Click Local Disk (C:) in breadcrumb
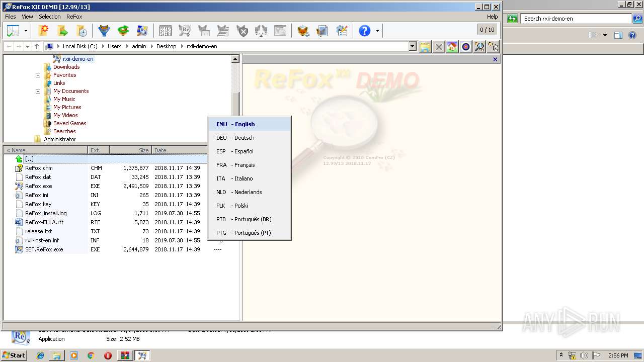This screenshot has height=362, width=644. 80,46
